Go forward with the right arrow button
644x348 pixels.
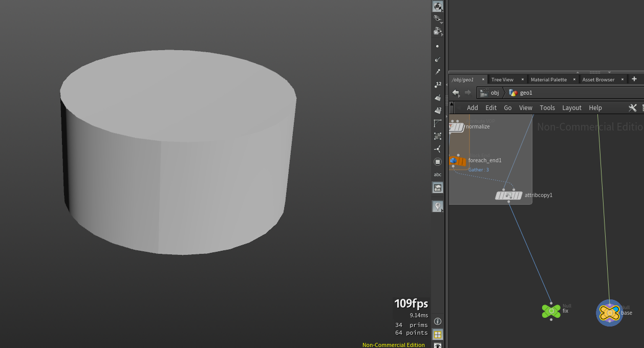click(467, 93)
